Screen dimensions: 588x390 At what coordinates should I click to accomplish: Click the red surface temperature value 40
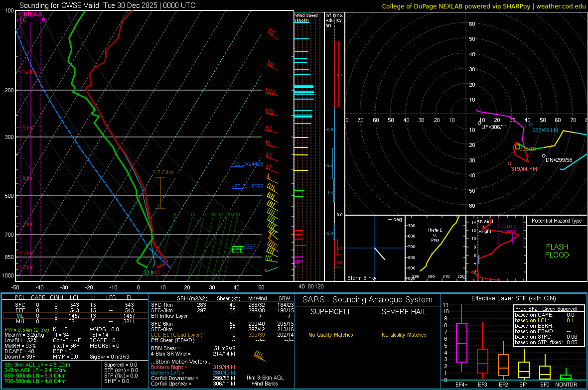click(157, 272)
